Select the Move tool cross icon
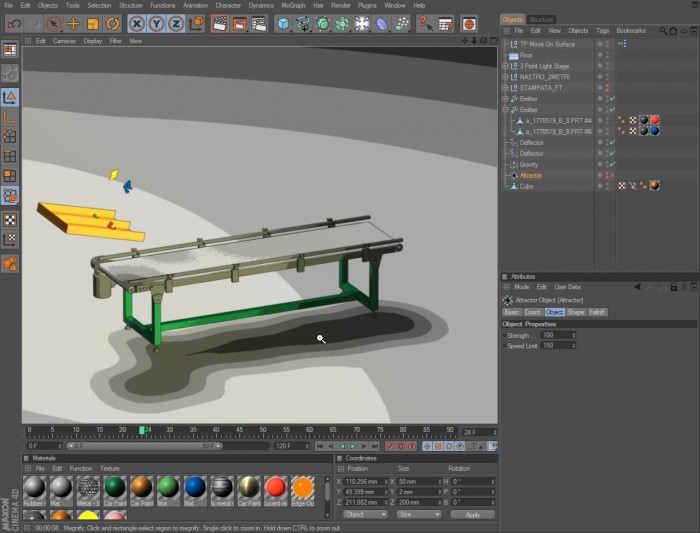700x533 pixels. [x=73, y=24]
